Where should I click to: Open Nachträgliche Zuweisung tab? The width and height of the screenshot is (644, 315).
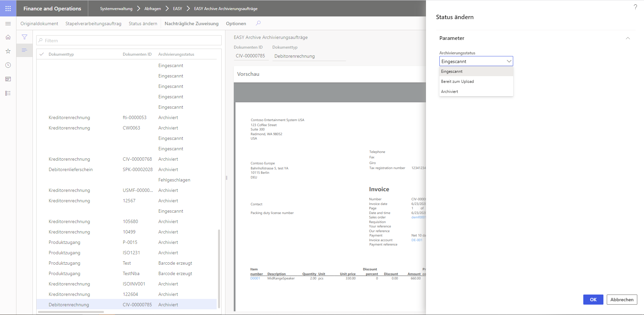pos(192,23)
